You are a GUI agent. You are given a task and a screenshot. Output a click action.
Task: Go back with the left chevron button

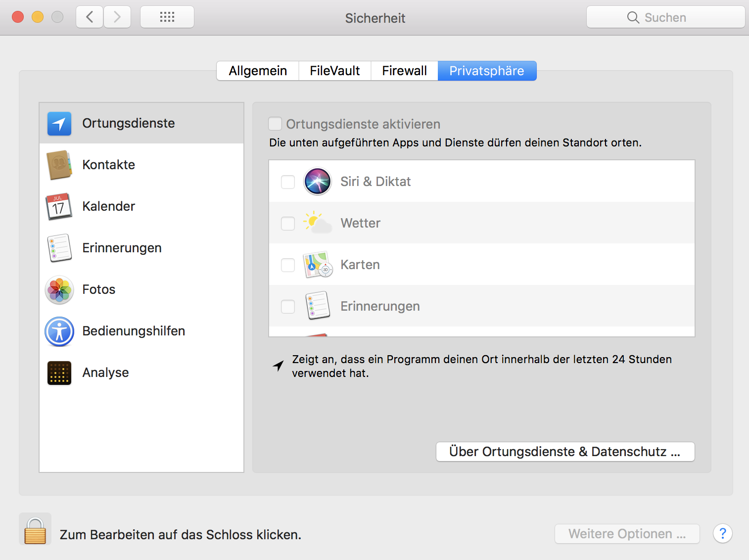pos(90,17)
